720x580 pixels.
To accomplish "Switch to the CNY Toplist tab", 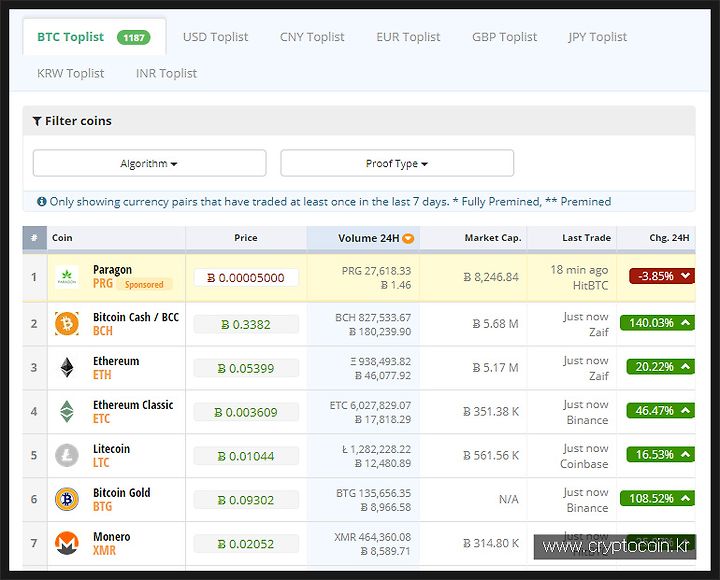I will (312, 37).
